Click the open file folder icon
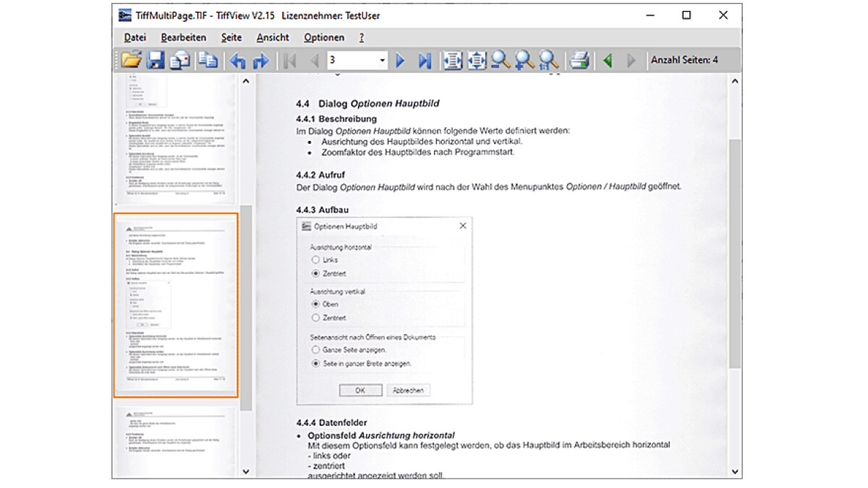The width and height of the screenshot is (868, 488). click(132, 61)
